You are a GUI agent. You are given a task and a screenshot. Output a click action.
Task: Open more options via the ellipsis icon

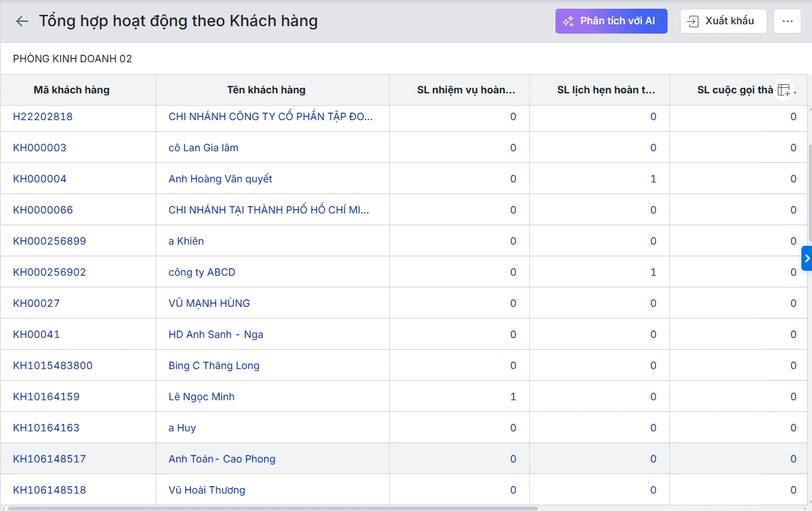787,21
